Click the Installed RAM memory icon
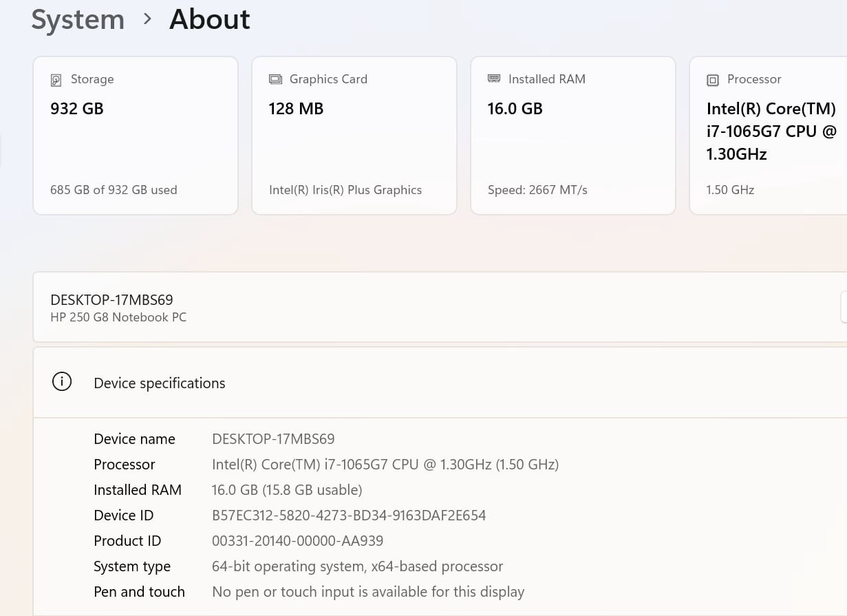 click(x=494, y=79)
